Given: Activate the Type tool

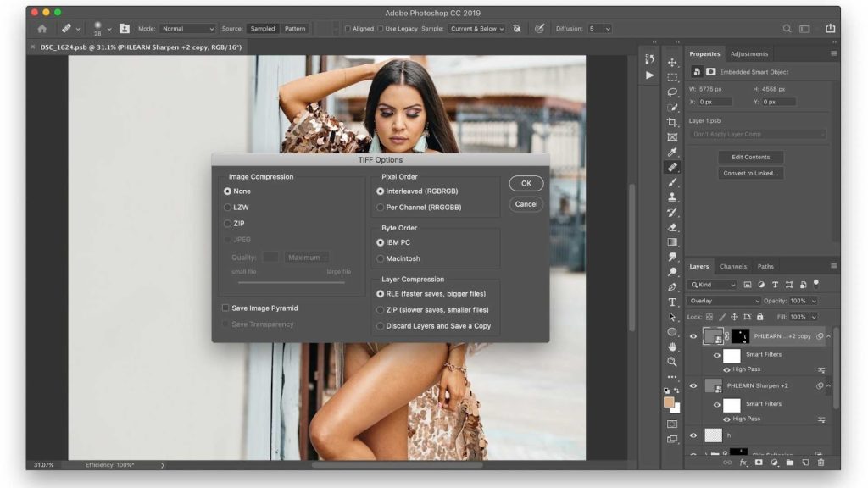Looking at the screenshot, I should [672, 302].
